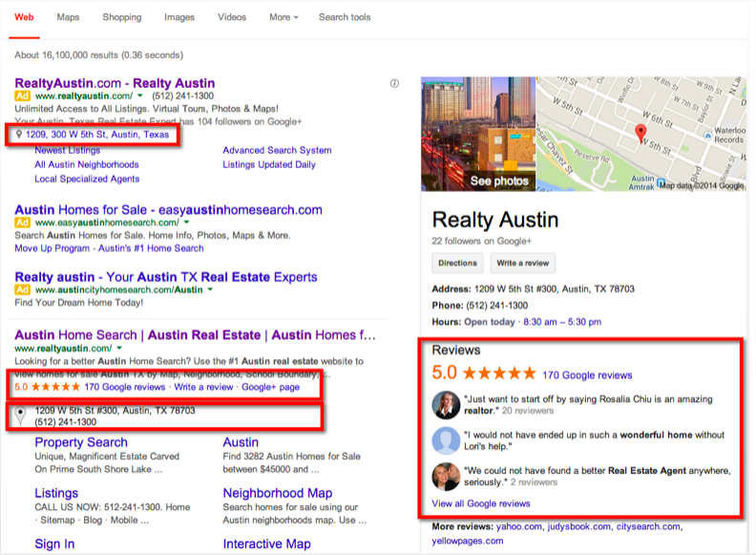Open the Property Search sitelink

tap(81, 442)
